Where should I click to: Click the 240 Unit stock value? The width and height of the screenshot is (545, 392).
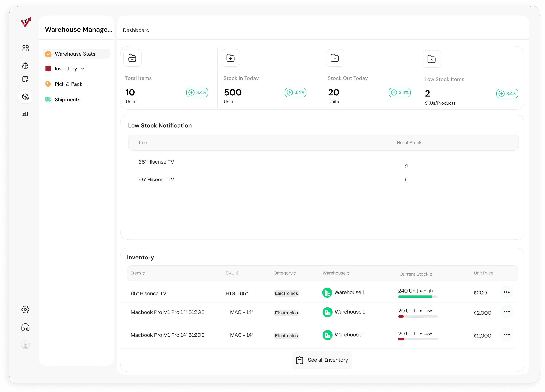tap(408, 291)
